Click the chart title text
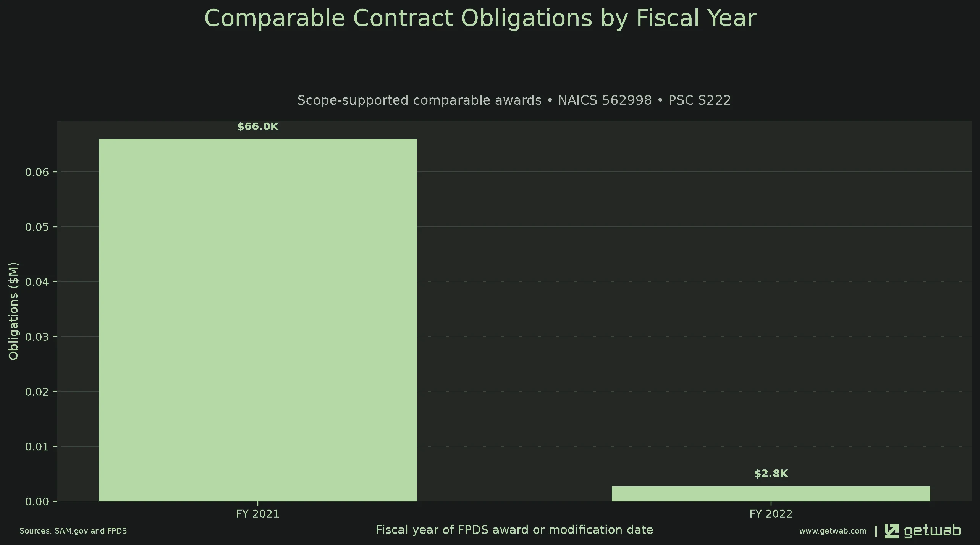This screenshot has height=545, width=980. point(480,18)
